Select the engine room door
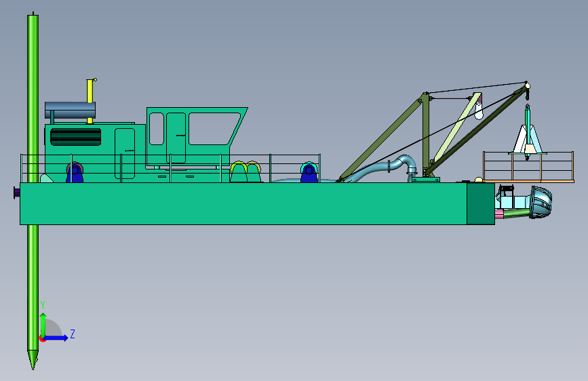 point(125,153)
